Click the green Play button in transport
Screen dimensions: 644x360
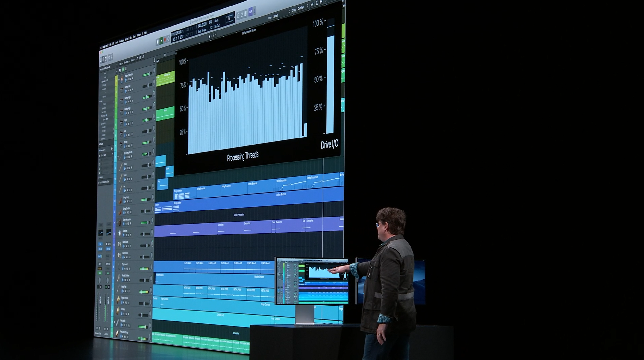(161, 41)
